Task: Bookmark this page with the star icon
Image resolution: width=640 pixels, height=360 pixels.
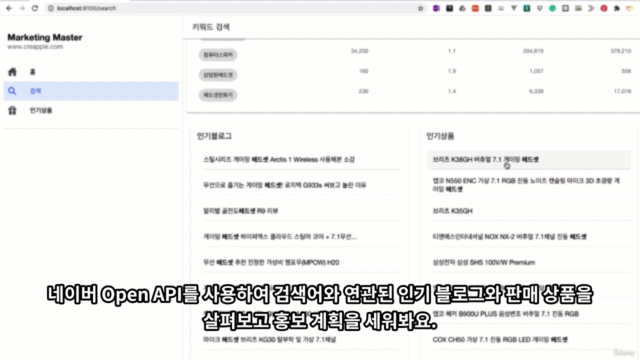Action: (x=420, y=8)
